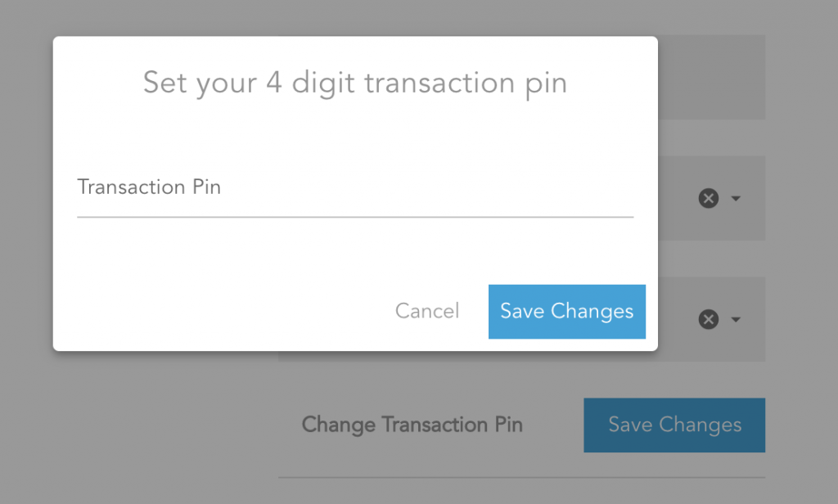838x504 pixels.
Task: Click the divider line under Change Transaction Pin
Action: (521, 477)
